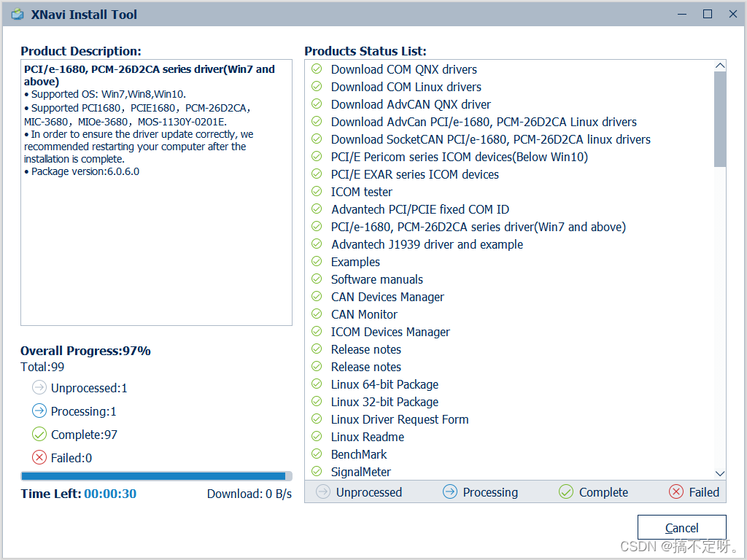
Task: Click the status icon beside Download COM Linux drivers
Action: [x=317, y=87]
